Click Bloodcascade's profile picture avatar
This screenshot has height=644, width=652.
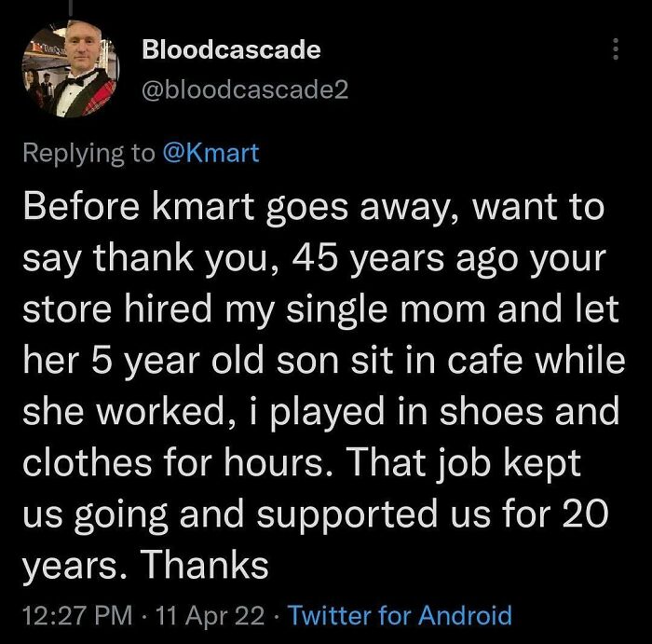pyautogui.click(x=71, y=71)
